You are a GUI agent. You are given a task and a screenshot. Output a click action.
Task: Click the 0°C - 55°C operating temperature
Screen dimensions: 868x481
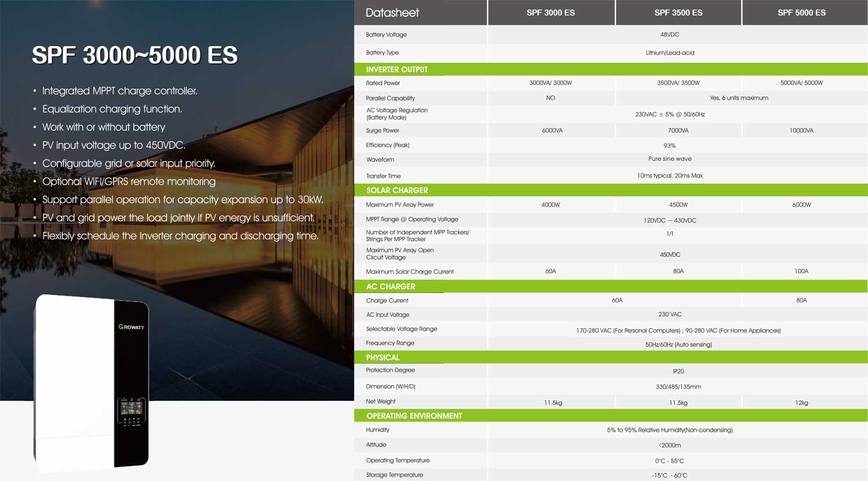point(670,461)
